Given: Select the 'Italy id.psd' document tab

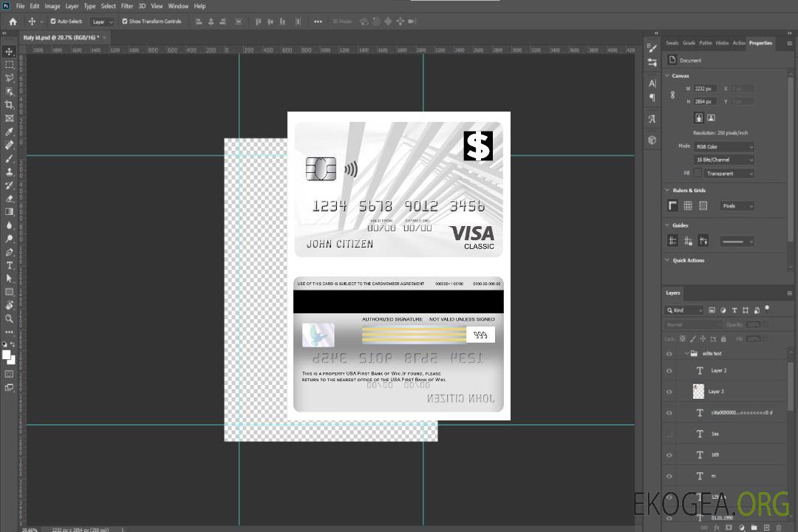Looking at the screenshot, I should click(x=61, y=38).
